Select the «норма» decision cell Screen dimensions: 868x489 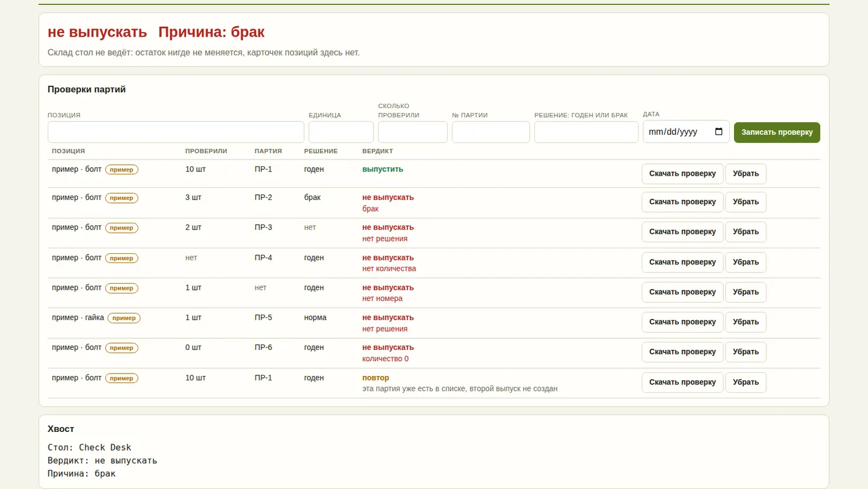click(x=316, y=318)
